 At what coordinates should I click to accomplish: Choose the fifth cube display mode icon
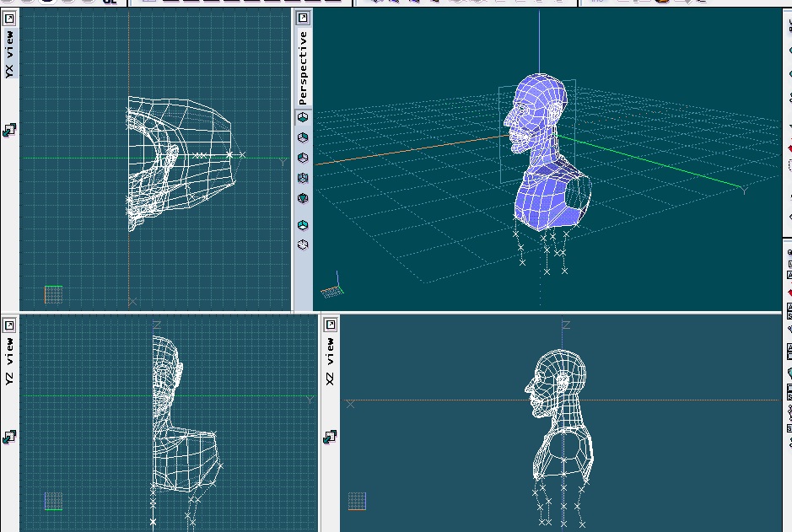pyautogui.click(x=303, y=198)
